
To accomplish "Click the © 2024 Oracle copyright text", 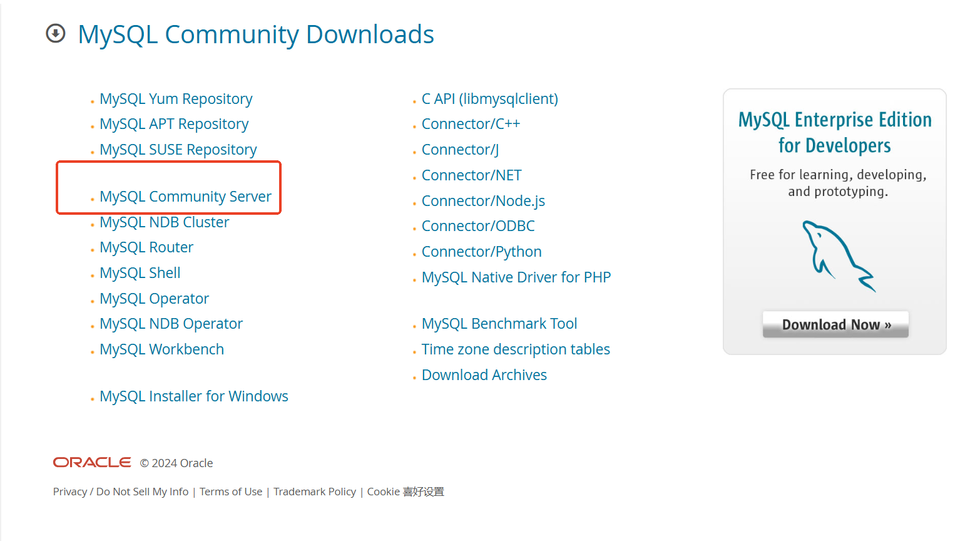I will pyautogui.click(x=176, y=463).
